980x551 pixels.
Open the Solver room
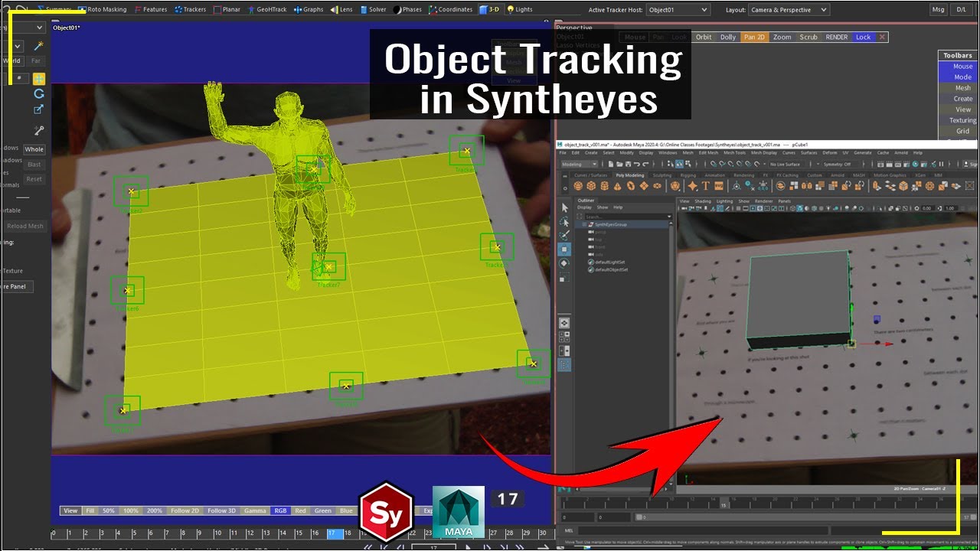point(373,9)
